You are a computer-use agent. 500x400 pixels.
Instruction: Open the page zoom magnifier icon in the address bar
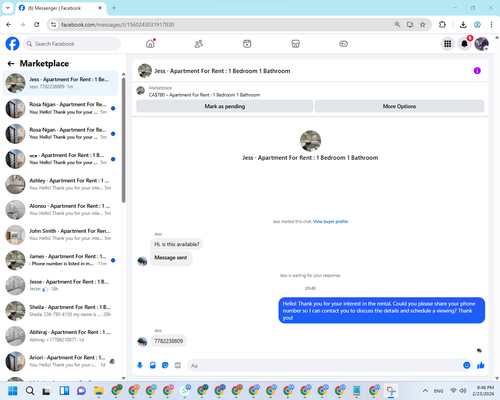pos(397,25)
